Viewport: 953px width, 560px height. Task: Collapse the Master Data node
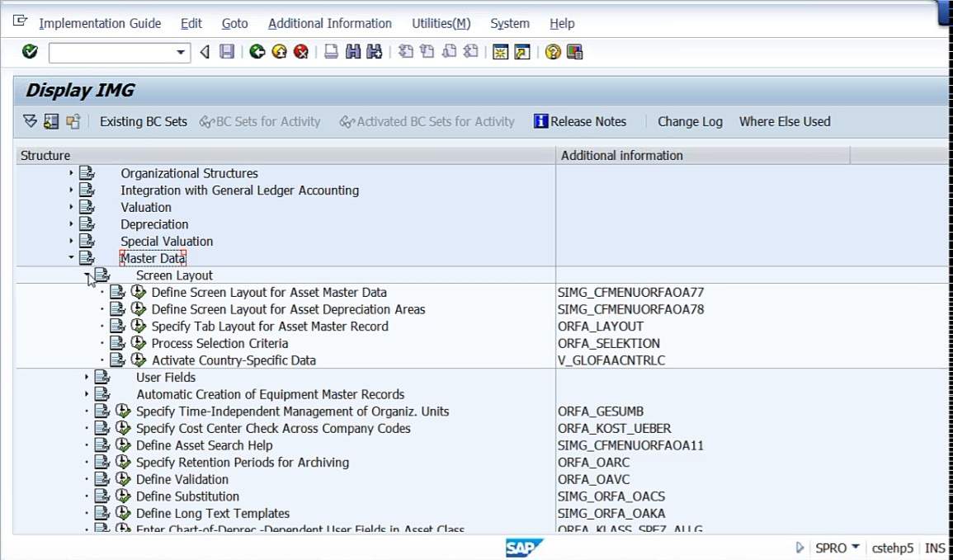click(x=70, y=257)
